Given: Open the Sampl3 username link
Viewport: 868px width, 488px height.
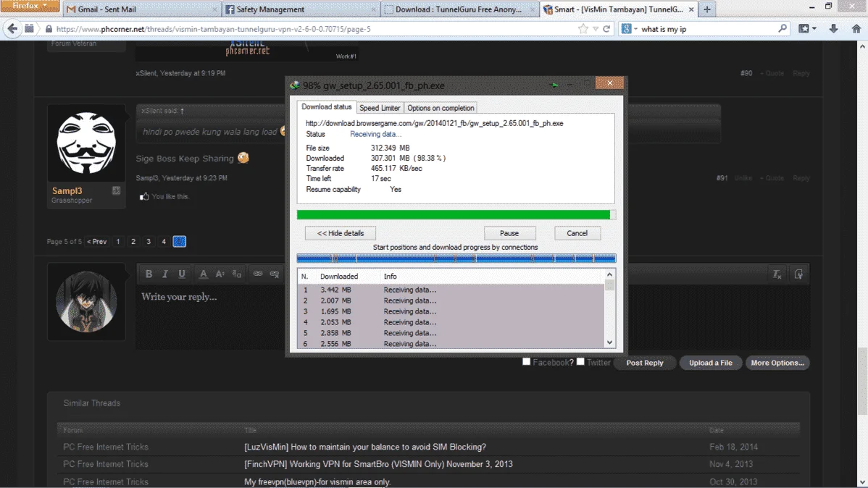Looking at the screenshot, I should pos(67,191).
